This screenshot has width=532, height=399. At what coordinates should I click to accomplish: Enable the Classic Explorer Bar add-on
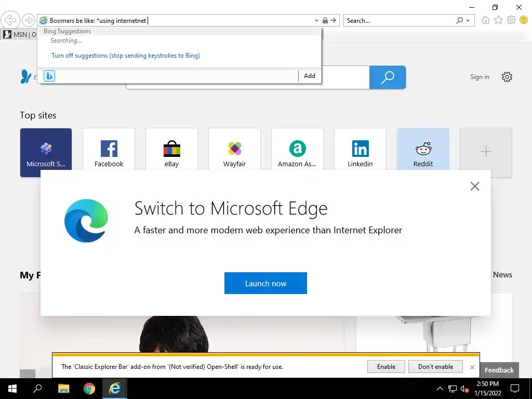click(x=386, y=366)
